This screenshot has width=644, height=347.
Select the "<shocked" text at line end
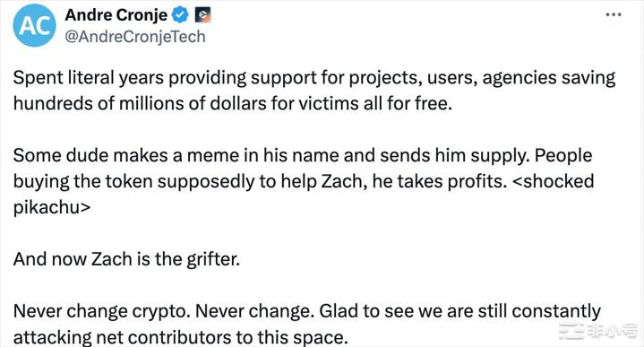(x=554, y=181)
